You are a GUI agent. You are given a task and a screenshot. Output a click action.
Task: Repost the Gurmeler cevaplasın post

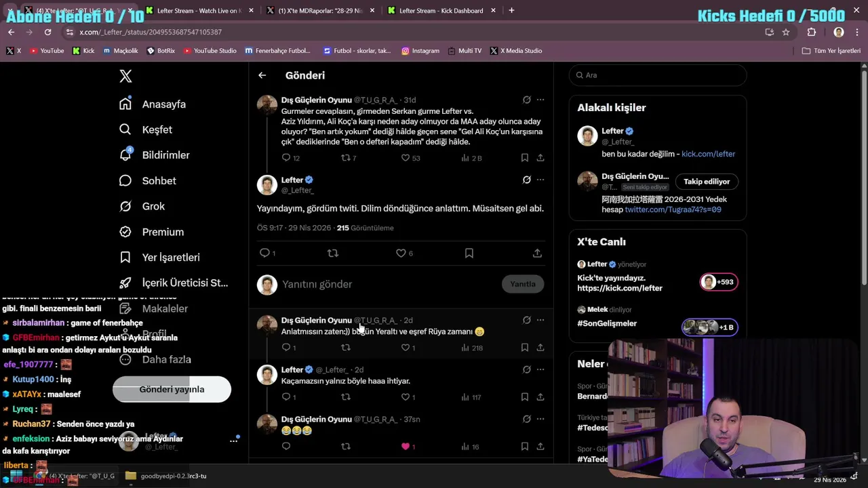point(346,158)
